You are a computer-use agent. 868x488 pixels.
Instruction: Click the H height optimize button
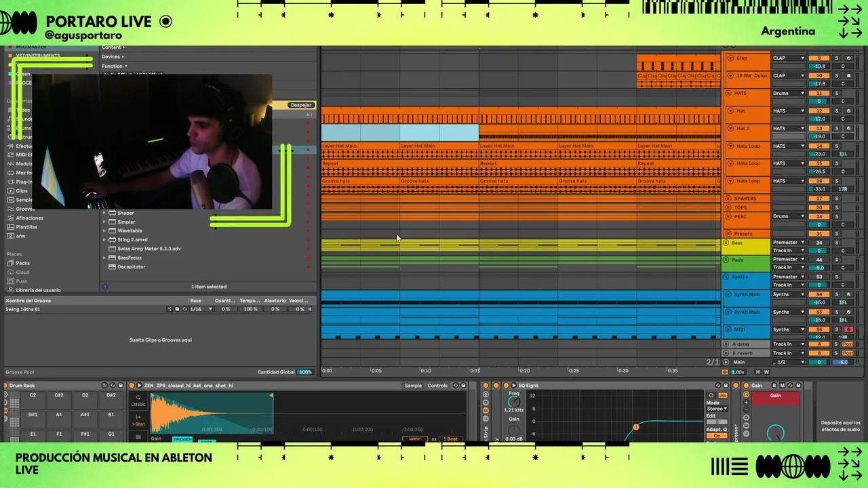pos(758,372)
